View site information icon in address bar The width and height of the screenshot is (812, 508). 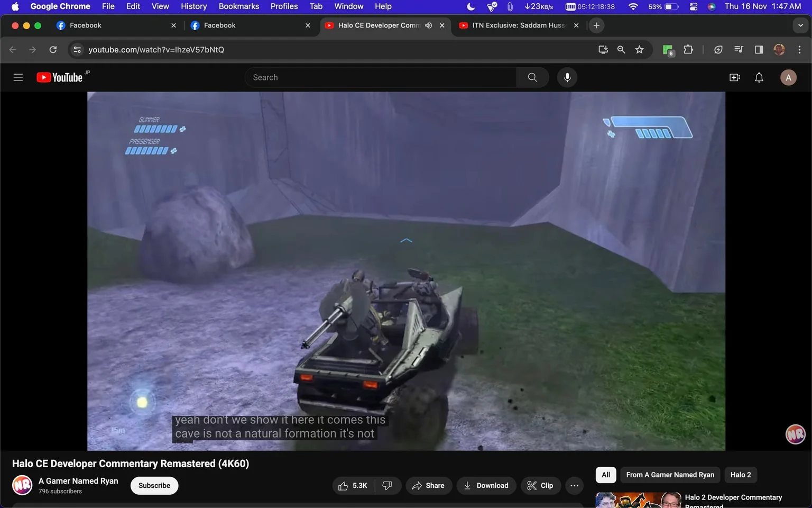[x=77, y=50]
